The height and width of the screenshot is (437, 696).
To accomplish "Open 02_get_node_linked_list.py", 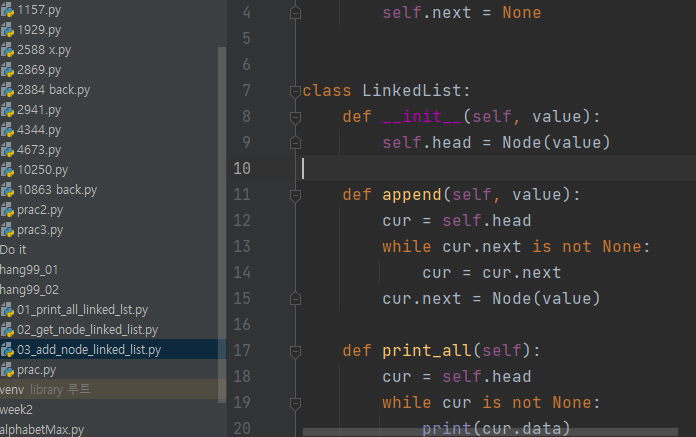I will pos(87,329).
